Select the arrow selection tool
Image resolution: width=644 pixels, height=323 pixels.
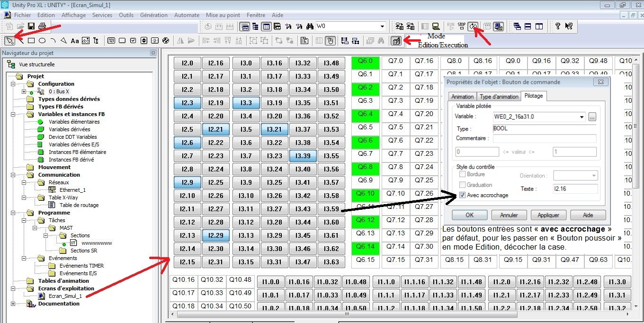(x=9, y=41)
